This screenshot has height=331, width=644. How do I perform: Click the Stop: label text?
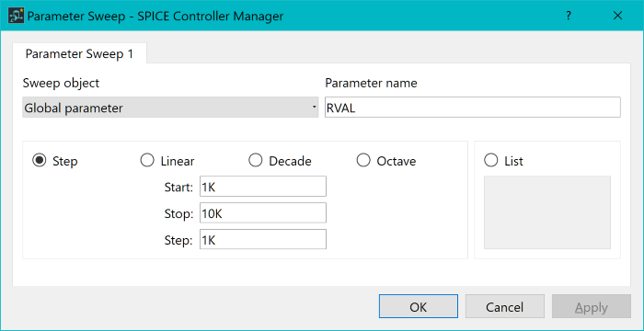click(x=178, y=213)
